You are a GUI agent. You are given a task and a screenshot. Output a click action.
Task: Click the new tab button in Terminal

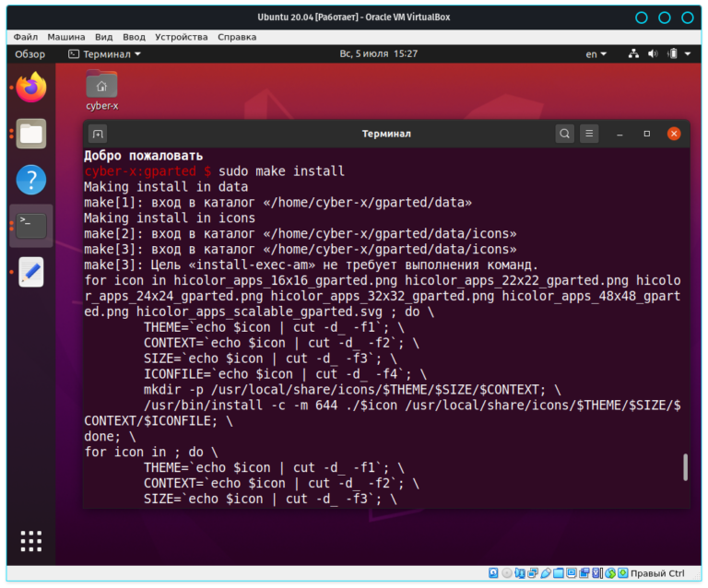98,134
